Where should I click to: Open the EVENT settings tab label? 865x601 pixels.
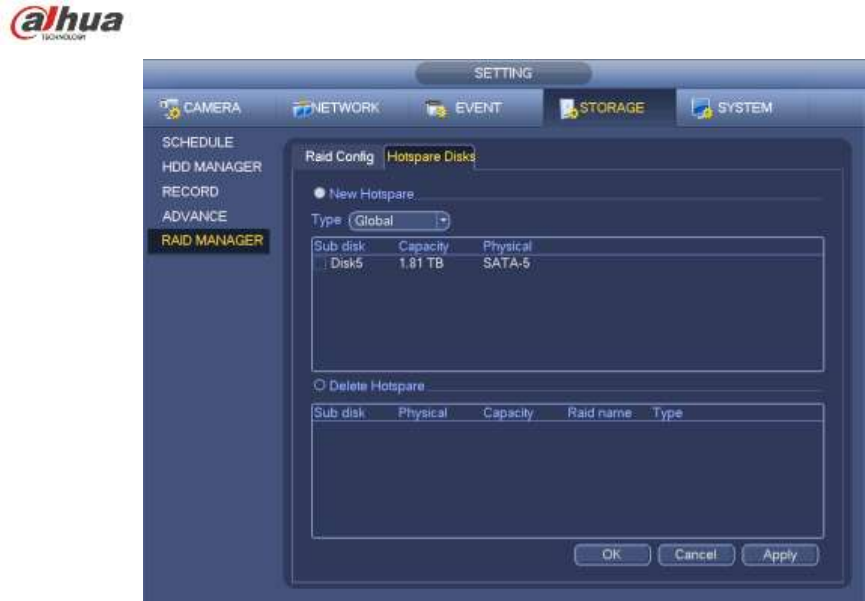click(478, 108)
